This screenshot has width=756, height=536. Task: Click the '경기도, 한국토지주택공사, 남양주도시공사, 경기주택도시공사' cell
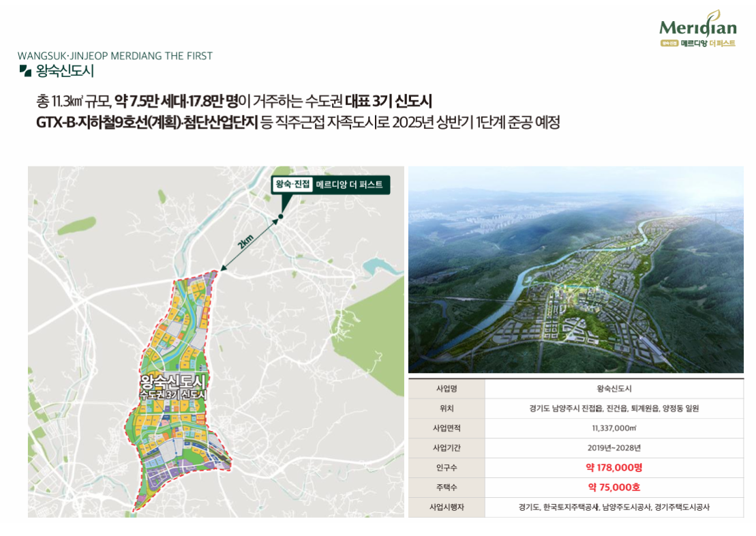(614, 507)
